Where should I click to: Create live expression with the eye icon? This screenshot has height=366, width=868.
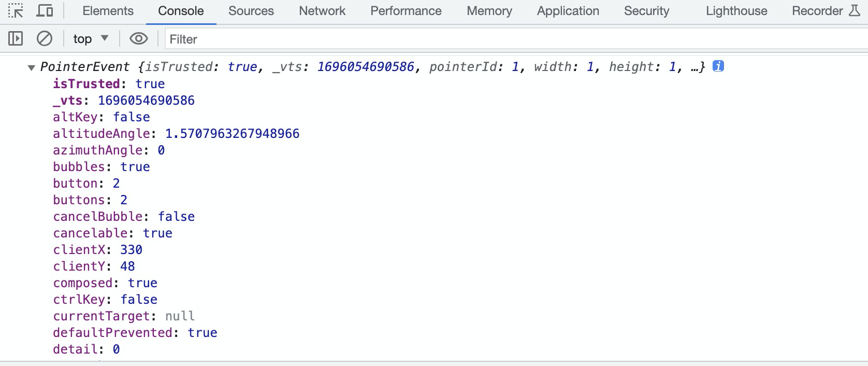138,38
